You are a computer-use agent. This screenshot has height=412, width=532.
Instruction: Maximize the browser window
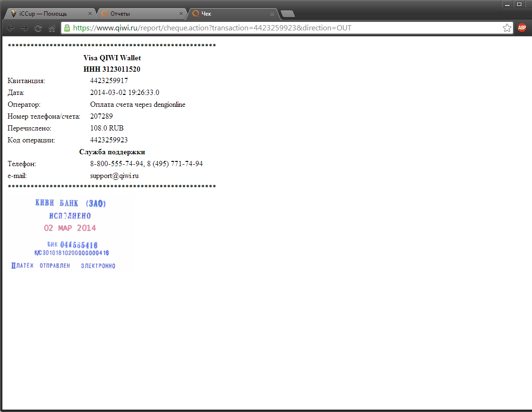[x=519, y=5]
